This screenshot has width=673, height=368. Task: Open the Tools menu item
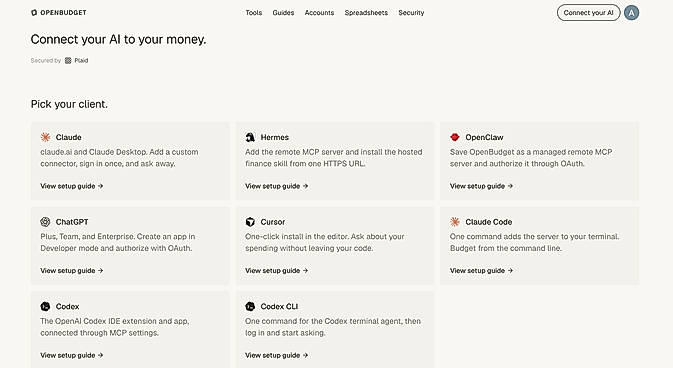pyautogui.click(x=254, y=13)
